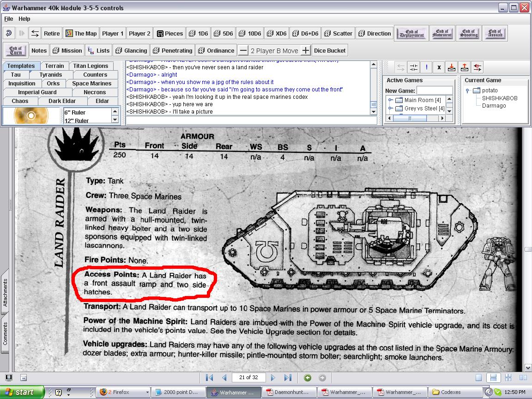Viewport: 532px width, 399px height.
Task: Select player Darmago in Current Game
Action: pyautogui.click(x=494, y=105)
